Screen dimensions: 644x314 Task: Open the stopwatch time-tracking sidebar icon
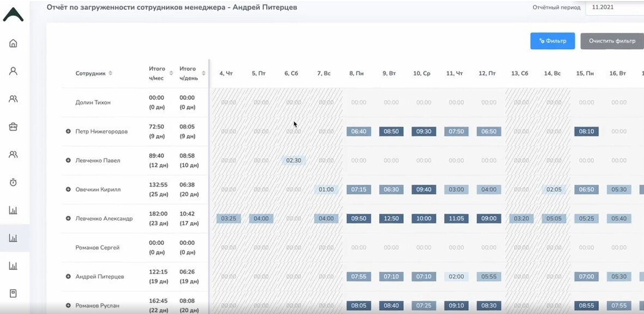(x=13, y=182)
